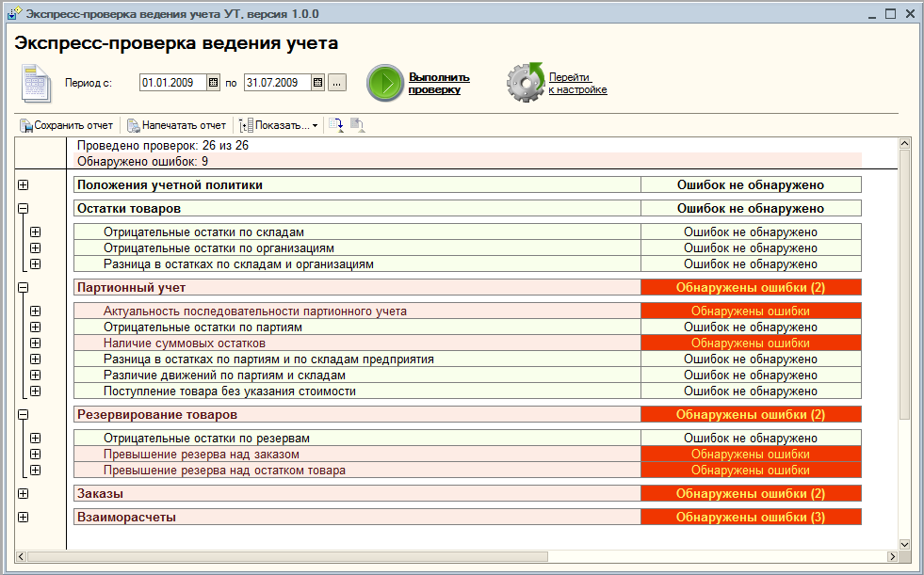Click Сохранить отчет button text
The height and width of the screenshot is (575, 924).
[73, 125]
